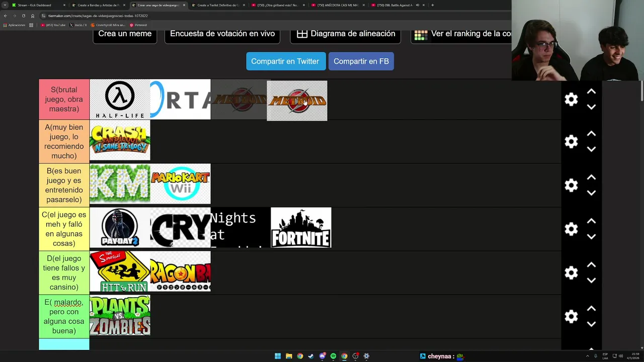Click Compartir en FB button
The height and width of the screenshot is (362, 644).
pyautogui.click(x=361, y=61)
